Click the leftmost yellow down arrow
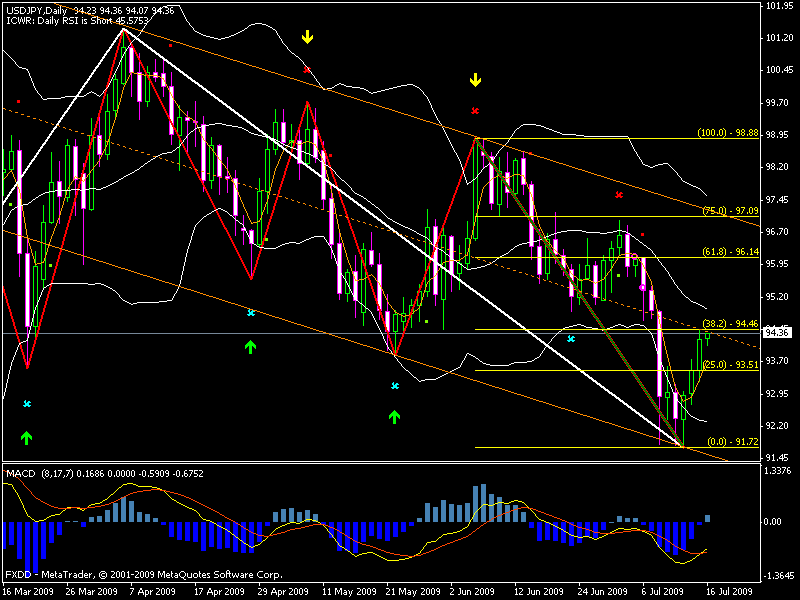 308,37
